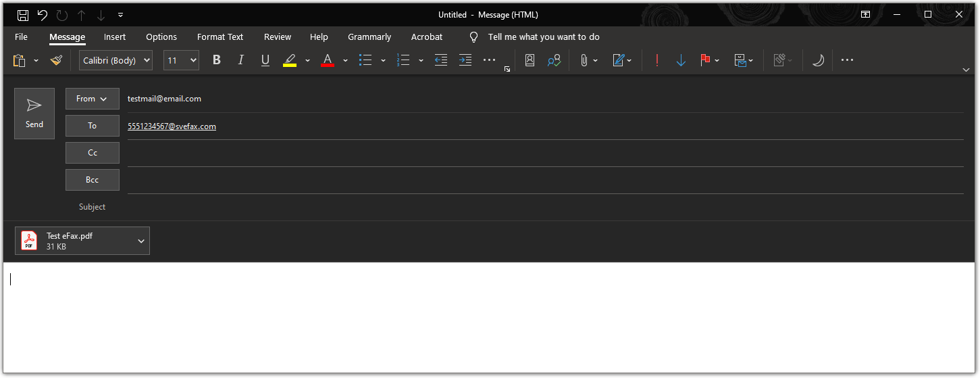
Task: Open numbering style dropdown arrow
Action: [x=421, y=60]
